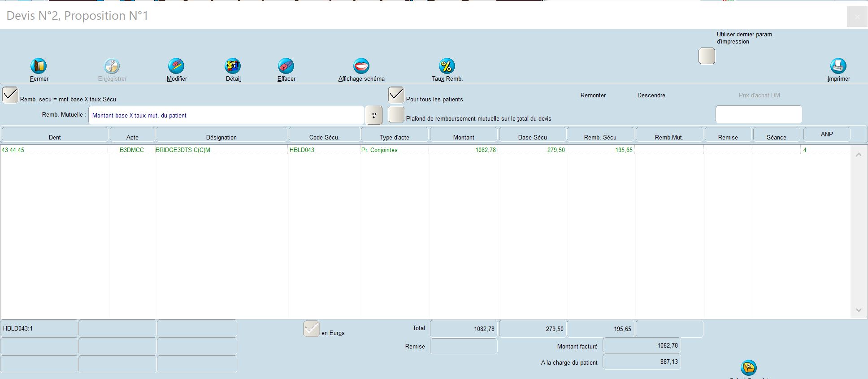The height and width of the screenshot is (379, 868).
Task: Click the Remise column header
Action: 728,135
